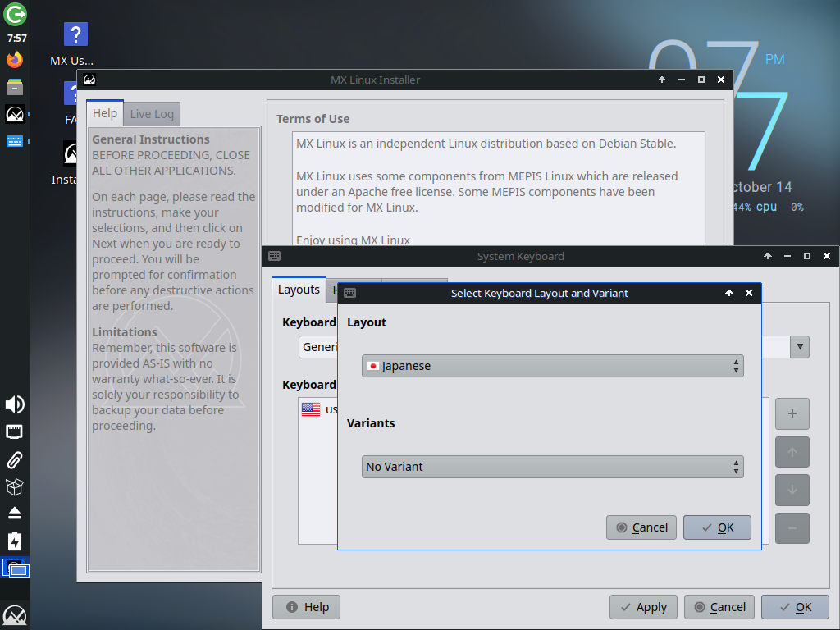The width and height of the screenshot is (840, 630).
Task: Click OK in Select Keyboard Layout dialog
Action: pyautogui.click(x=717, y=527)
